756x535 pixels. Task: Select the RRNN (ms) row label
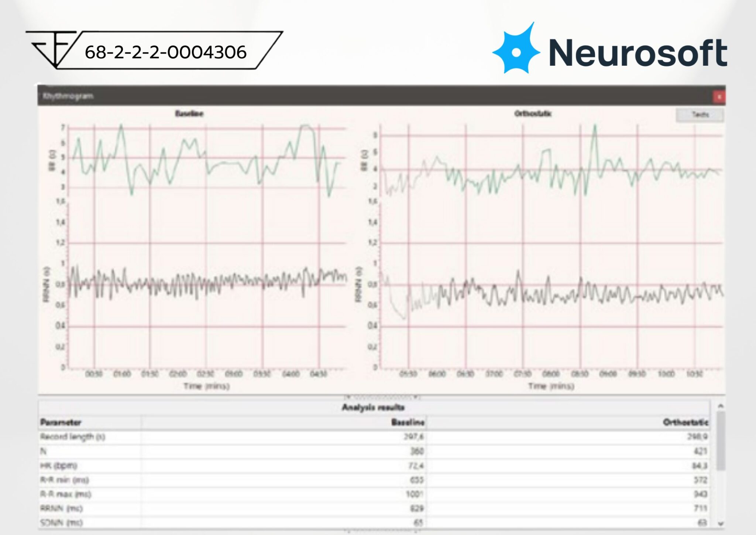coord(61,508)
